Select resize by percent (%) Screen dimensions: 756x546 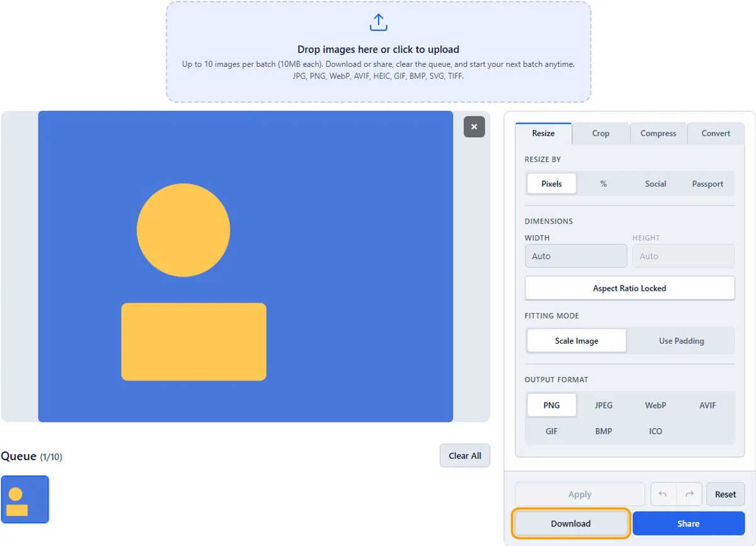[604, 183]
